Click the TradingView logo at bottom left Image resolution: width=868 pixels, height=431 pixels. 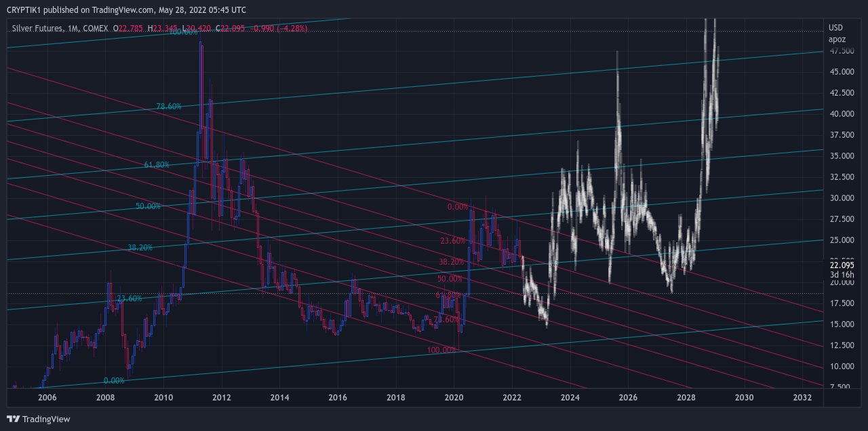coord(39,419)
